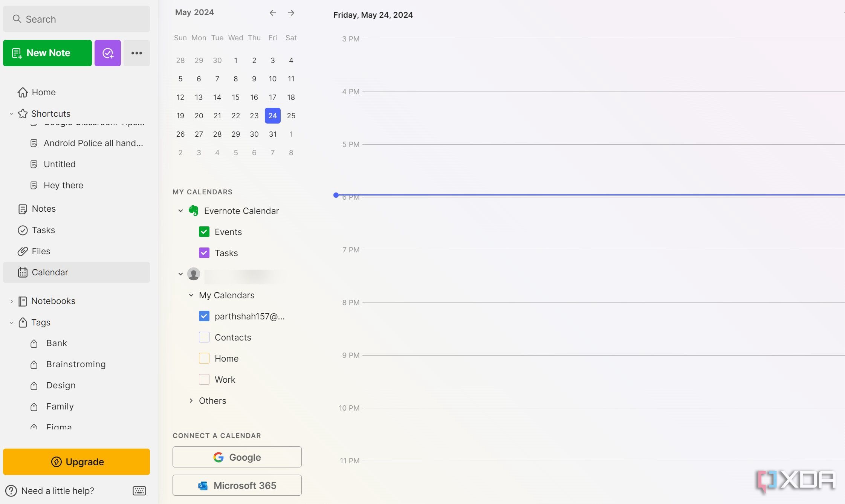
Task: Click the overflow menu dots icon
Action: coord(136,53)
